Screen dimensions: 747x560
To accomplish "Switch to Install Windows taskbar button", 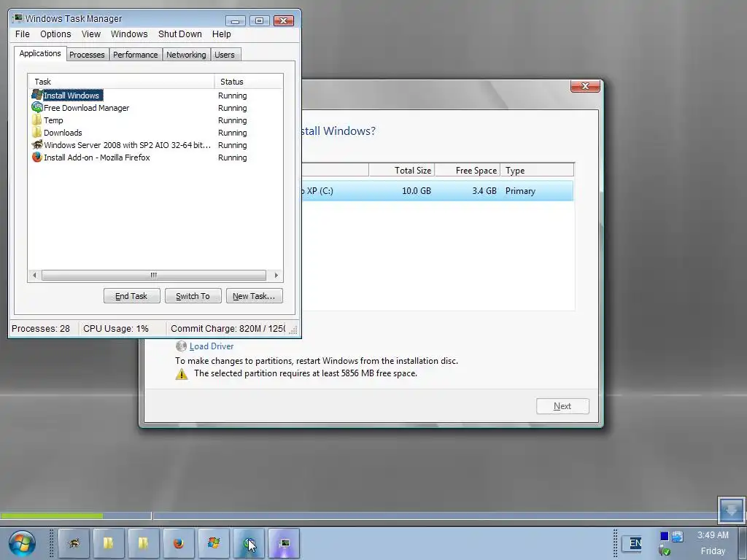I will [214, 542].
